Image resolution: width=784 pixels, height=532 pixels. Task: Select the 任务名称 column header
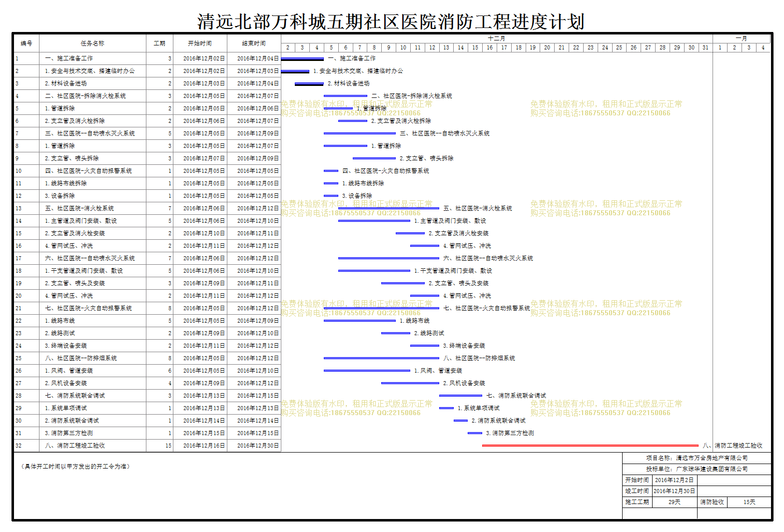(92, 43)
